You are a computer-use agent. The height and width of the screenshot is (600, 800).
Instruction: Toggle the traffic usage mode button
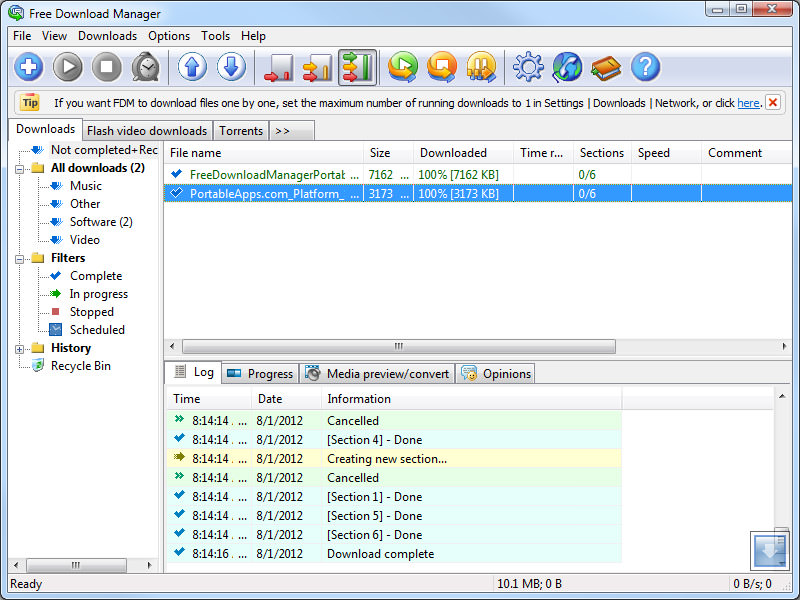[x=357, y=67]
